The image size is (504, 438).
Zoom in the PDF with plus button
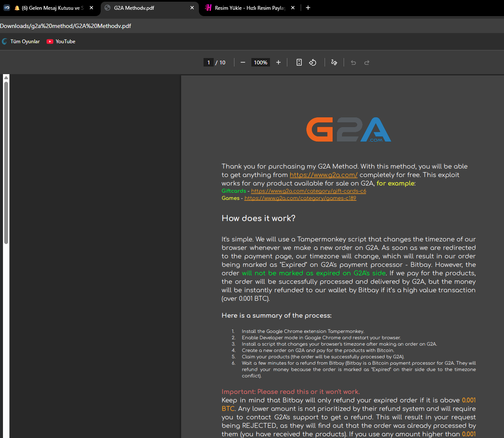pos(278,62)
